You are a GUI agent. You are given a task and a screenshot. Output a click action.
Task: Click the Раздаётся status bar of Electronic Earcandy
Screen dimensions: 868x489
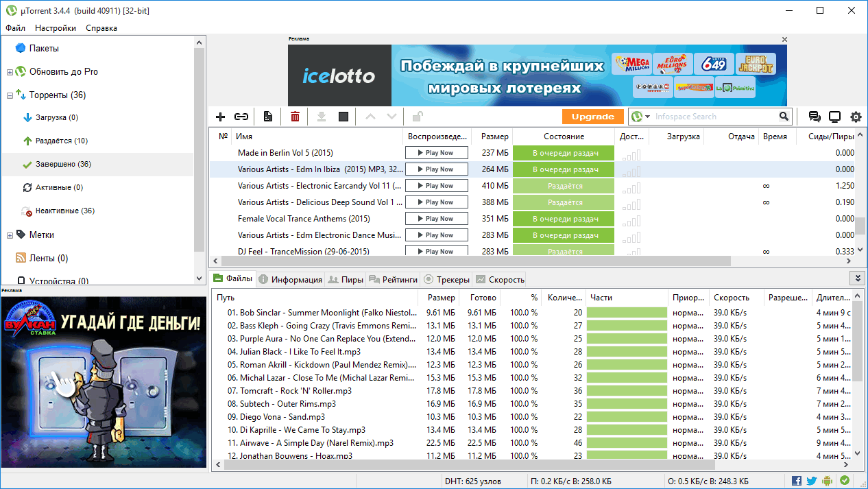click(x=564, y=186)
